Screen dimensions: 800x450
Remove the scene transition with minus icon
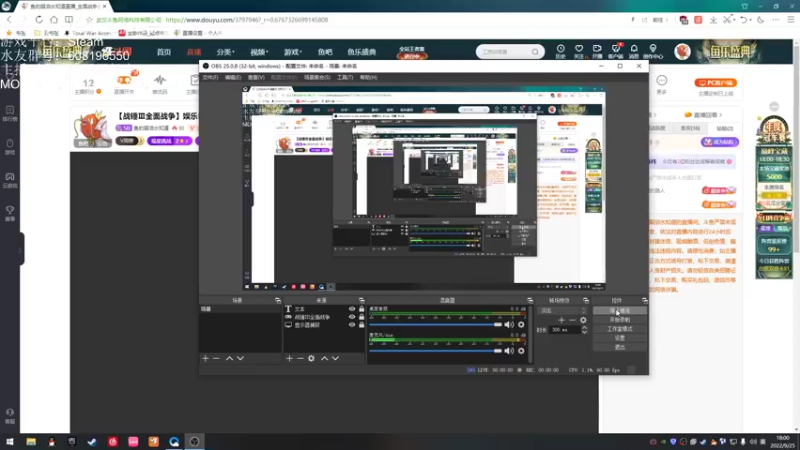(x=572, y=320)
